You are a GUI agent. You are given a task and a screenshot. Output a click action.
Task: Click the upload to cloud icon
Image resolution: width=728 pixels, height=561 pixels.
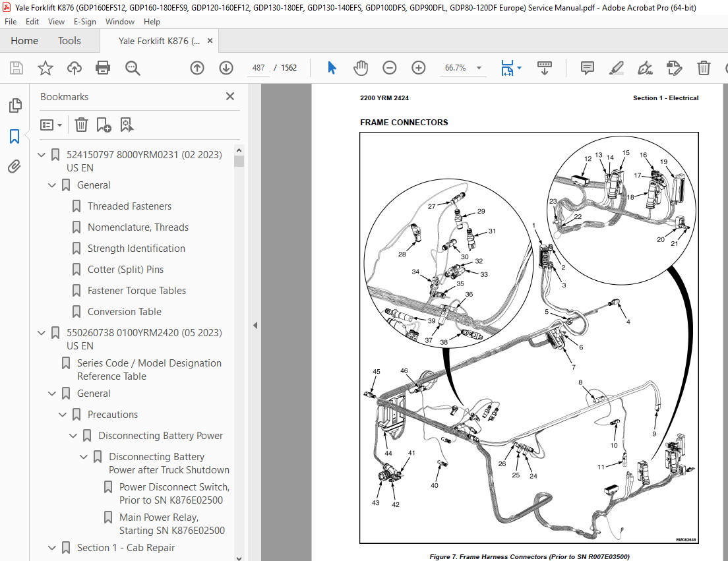pyautogui.click(x=75, y=68)
